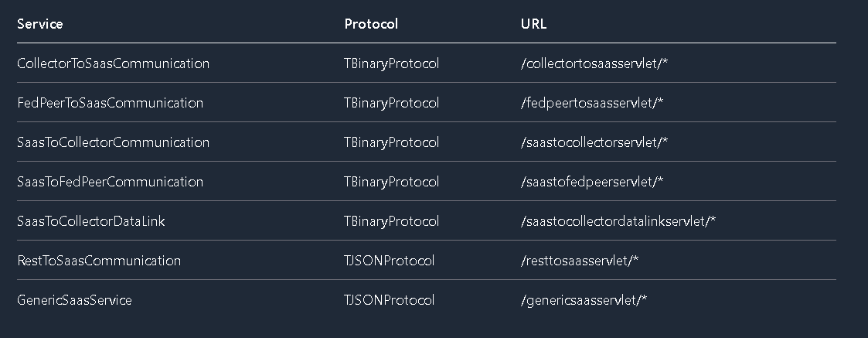Click the /collectortosaasservlet/* URL
Viewport: 868px width, 338px height.
(x=594, y=63)
